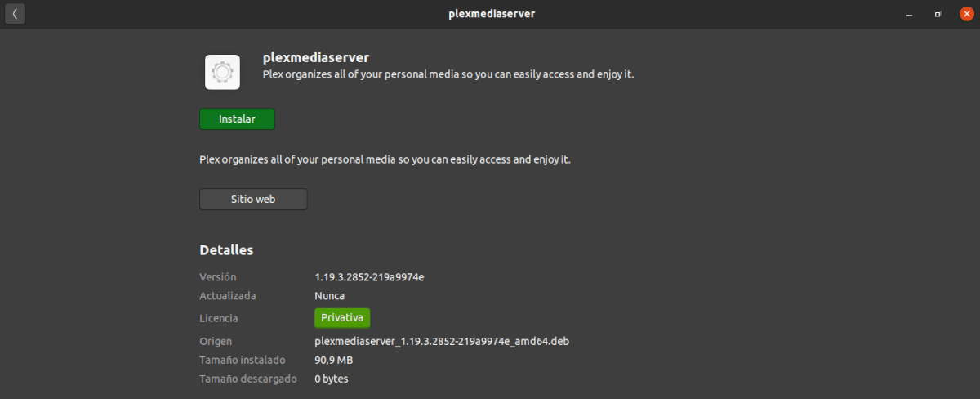Open the Sitio web button
The height and width of the screenshot is (399, 980).
253,199
